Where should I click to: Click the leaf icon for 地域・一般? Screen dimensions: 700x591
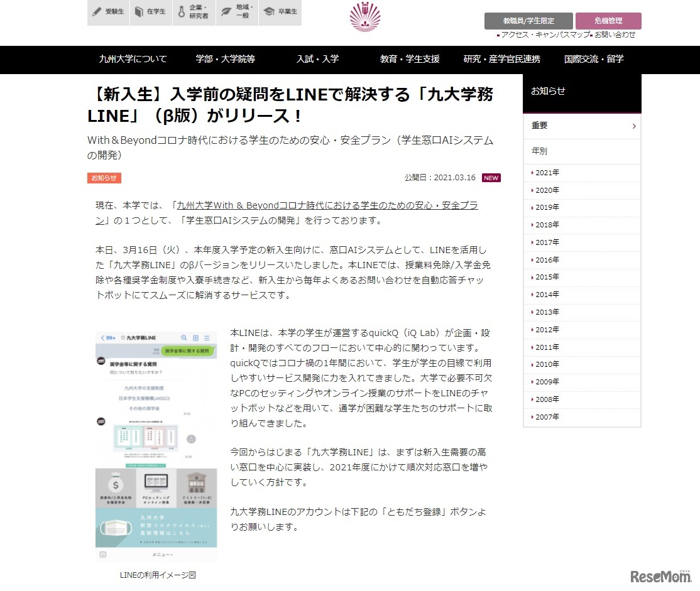226,11
